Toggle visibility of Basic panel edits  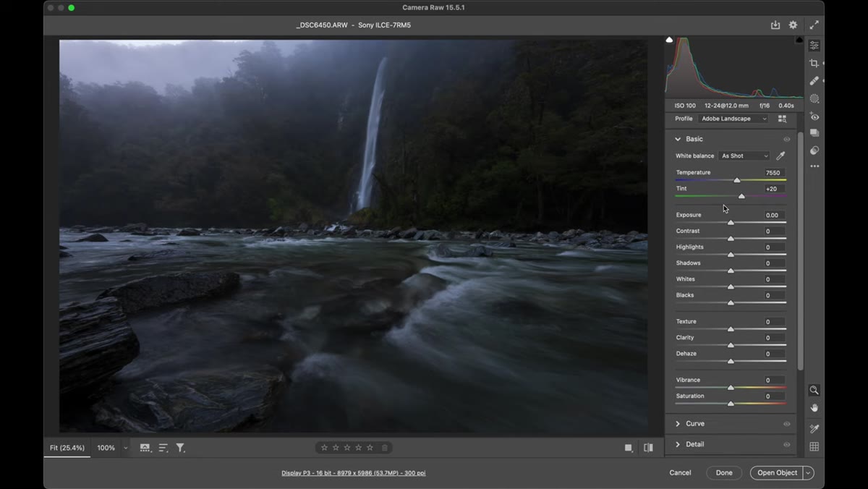point(787,139)
